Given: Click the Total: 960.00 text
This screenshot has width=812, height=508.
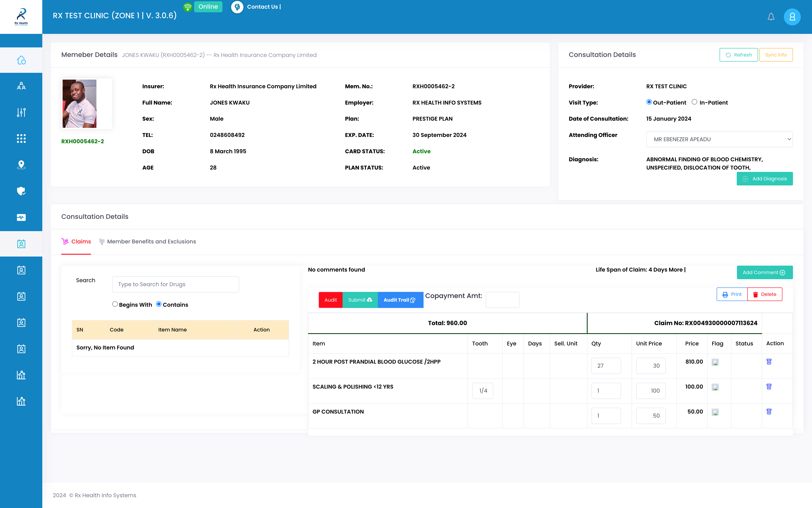Looking at the screenshot, I should coord(447,323).
